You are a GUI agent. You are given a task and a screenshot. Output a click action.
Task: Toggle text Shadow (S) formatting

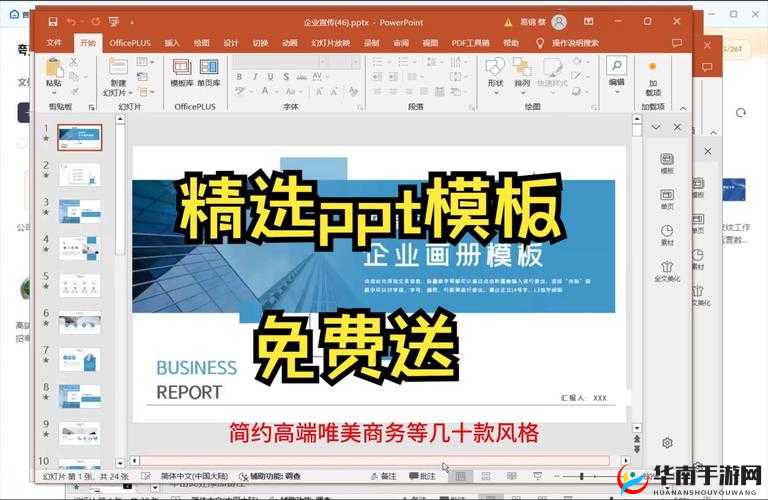286,77
